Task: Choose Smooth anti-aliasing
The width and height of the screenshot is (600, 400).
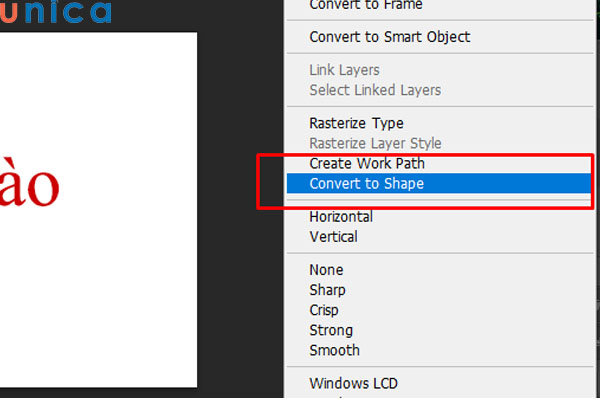Action: [334, 350]
